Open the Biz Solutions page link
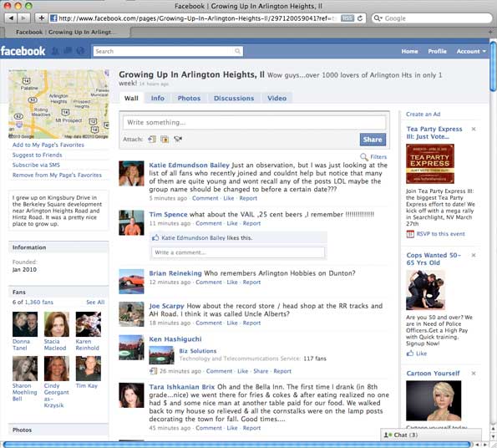Viewport: 497px width, 448px height. [198, 351]
